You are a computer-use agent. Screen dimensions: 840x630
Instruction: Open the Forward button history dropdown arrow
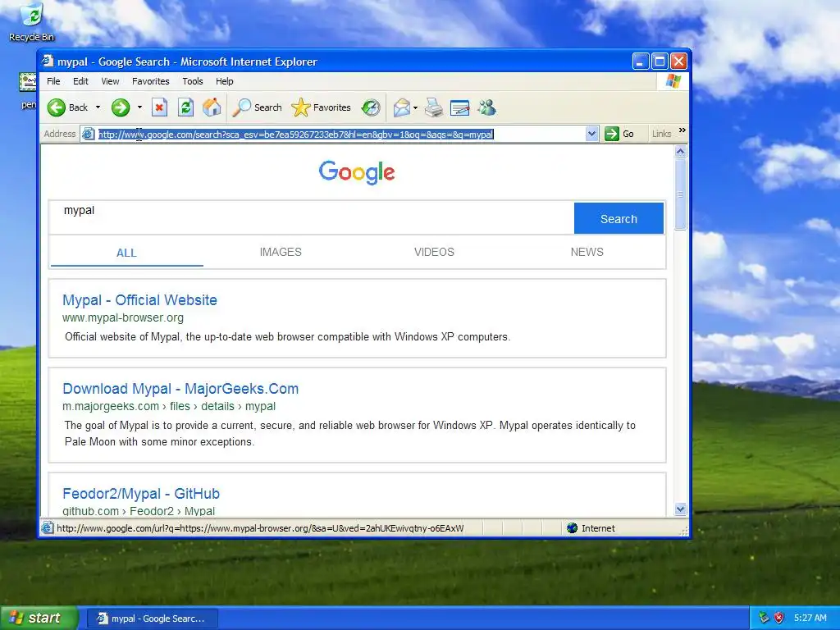[139, 107]
